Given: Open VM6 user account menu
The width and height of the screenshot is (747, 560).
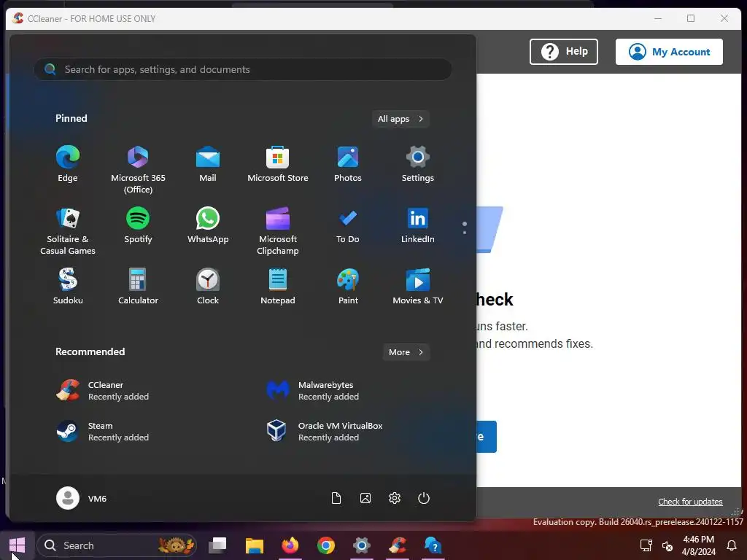Looking at the screenshot, I should [x=82, y=498].
